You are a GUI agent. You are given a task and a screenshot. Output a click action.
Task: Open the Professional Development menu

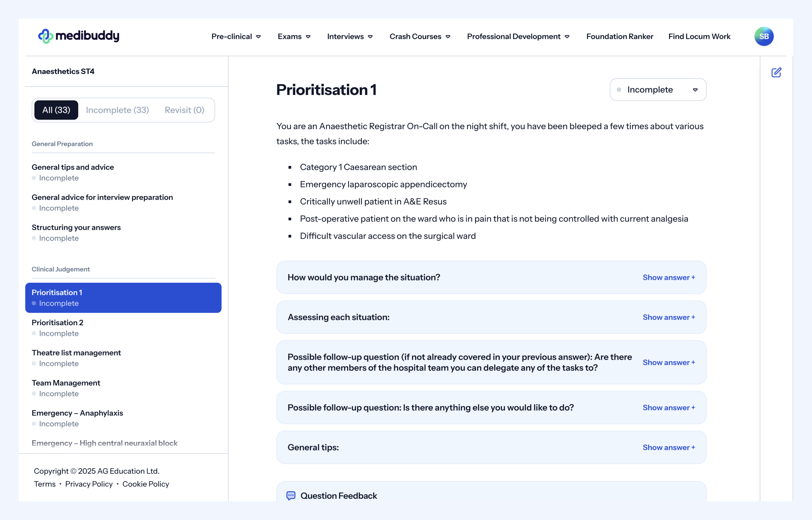[518, 37]
